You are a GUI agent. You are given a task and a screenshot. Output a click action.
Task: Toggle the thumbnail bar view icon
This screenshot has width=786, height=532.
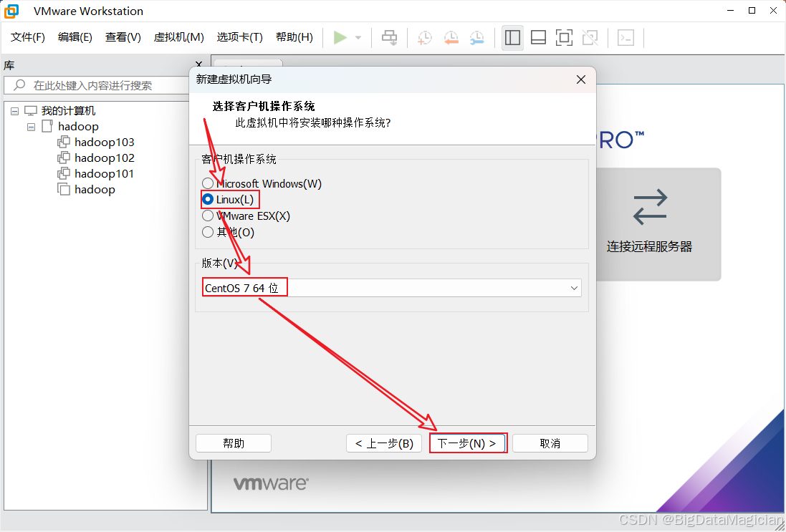(538, 37)
